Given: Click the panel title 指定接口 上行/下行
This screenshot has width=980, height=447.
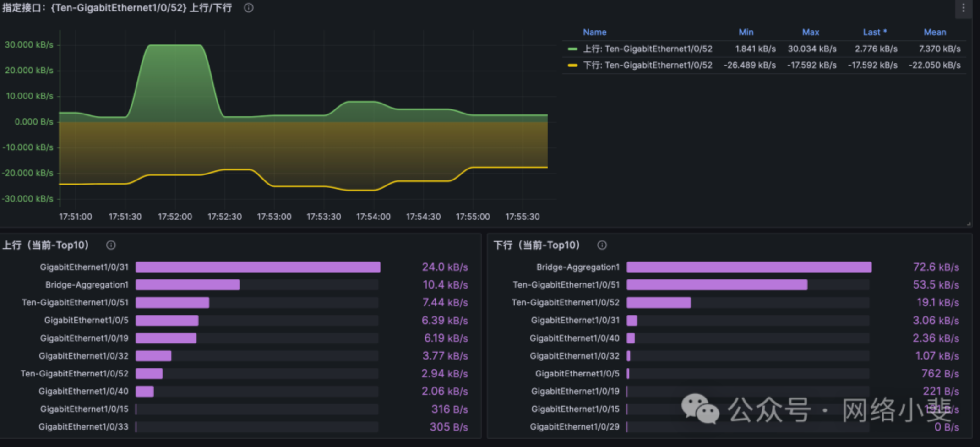Looking at the screenshot, I should pyautogui.click(x=117, y=8).
